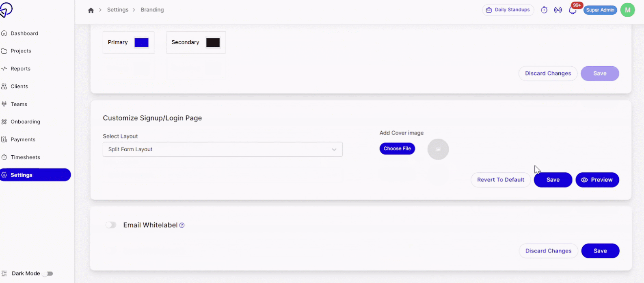
Task: Toggle the Email Whitelabel switch
Action: tap(111, 225)
